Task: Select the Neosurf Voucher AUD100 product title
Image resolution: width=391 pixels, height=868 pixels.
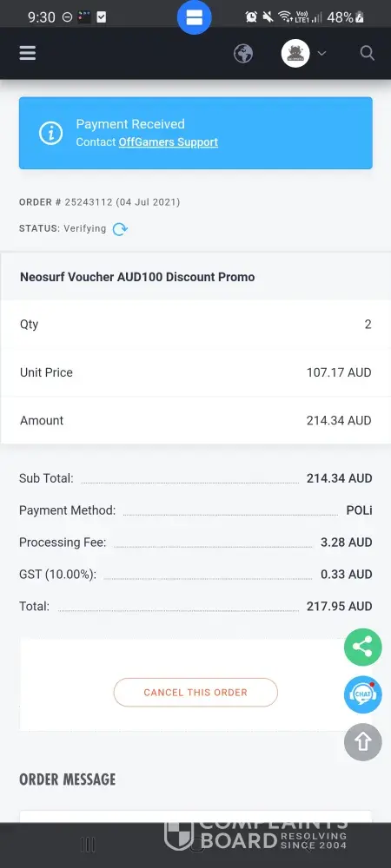Action: (x=137, y=277)
